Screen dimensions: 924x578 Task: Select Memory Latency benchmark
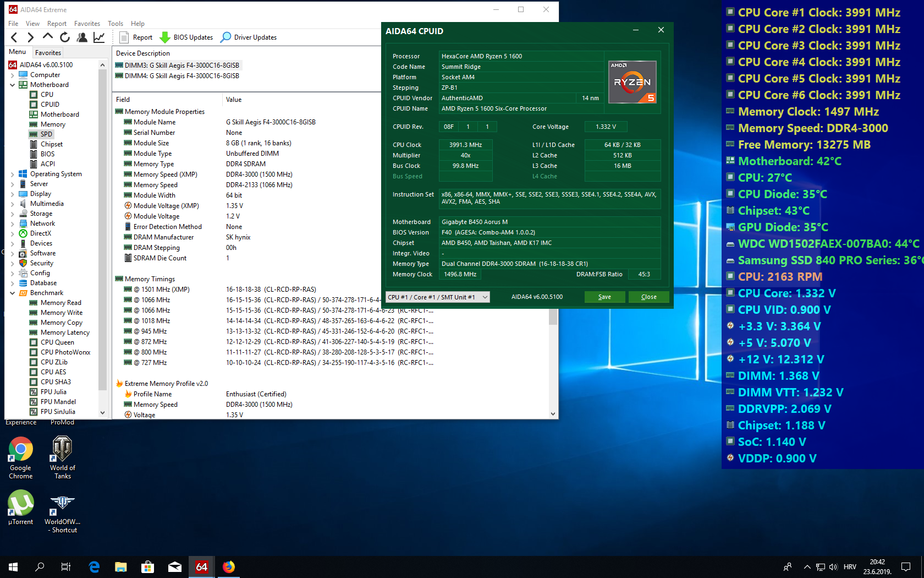point(65,332)
